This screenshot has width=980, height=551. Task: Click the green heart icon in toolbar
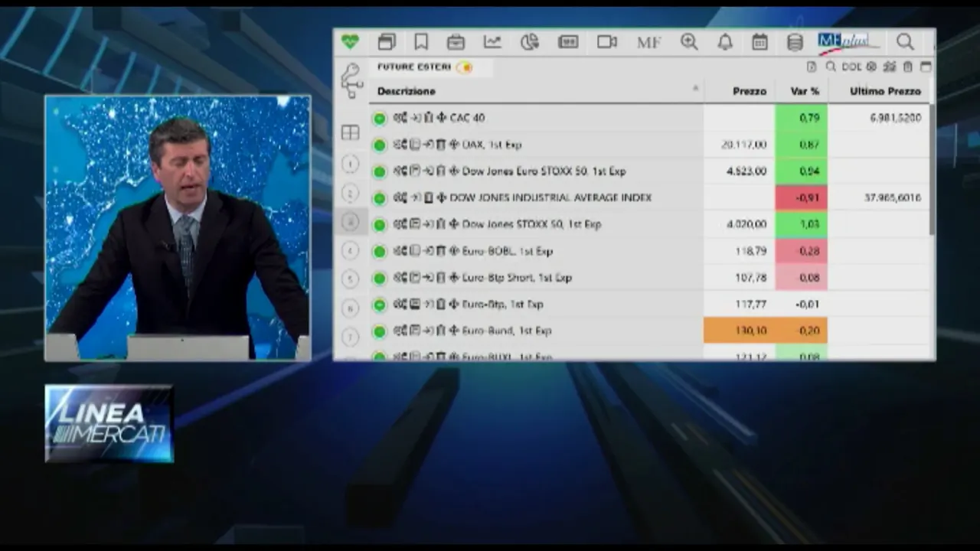[350, 41]
